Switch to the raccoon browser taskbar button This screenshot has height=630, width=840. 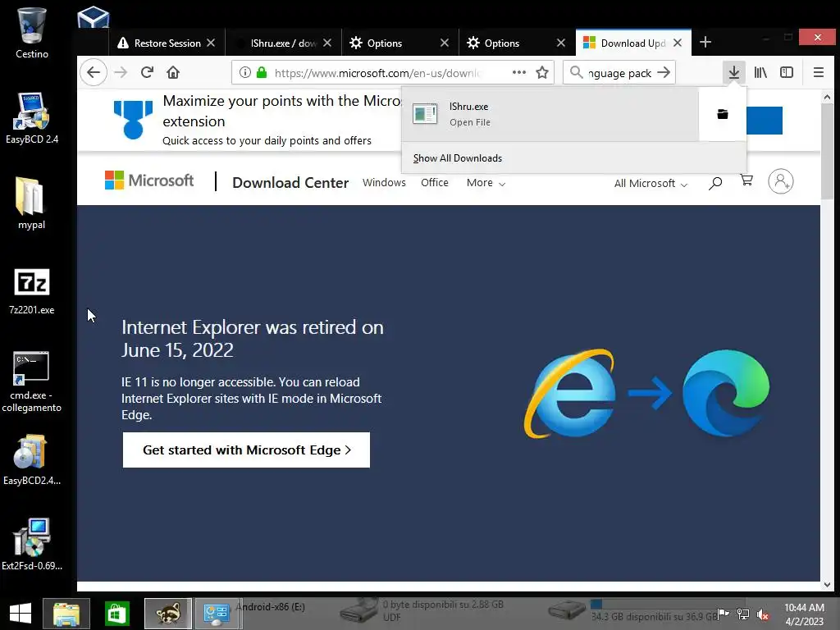point(167,614)
